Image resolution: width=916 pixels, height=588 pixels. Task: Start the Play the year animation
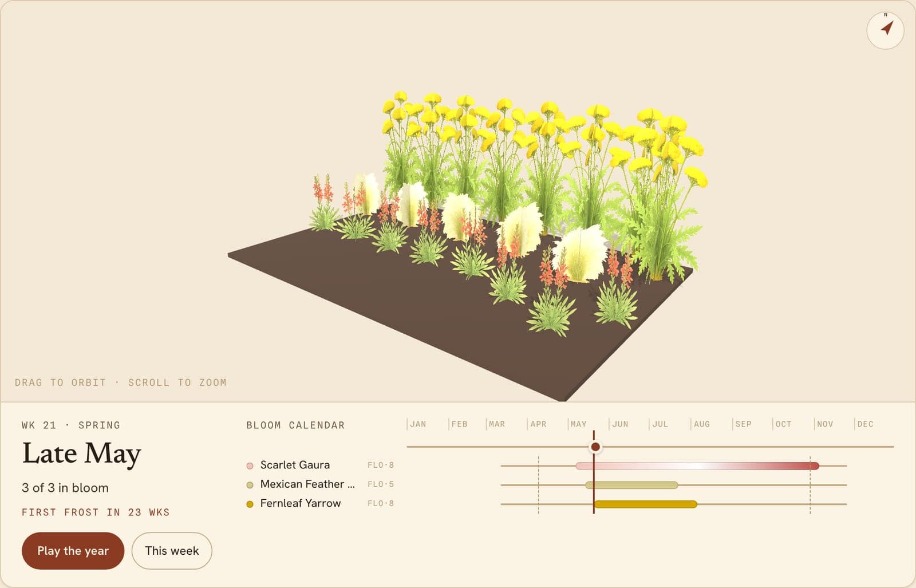pos(73,551)
